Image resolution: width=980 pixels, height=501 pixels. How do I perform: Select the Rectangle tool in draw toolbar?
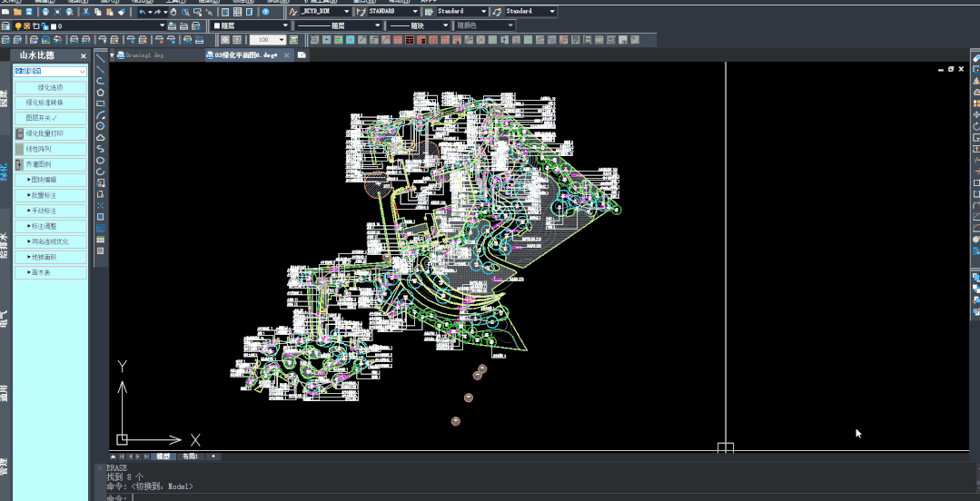coord(101,103)
